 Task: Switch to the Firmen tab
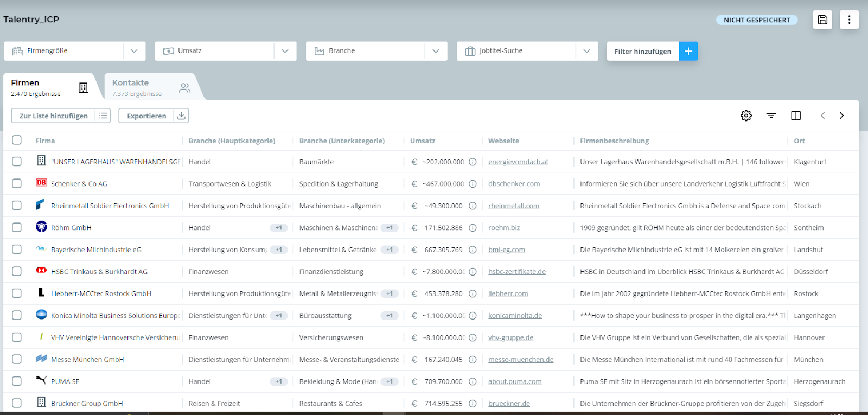point(49,87)
